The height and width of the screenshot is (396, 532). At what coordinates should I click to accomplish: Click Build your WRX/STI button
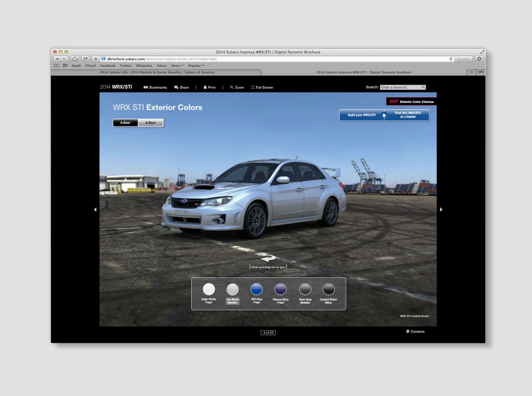(362, 115)
